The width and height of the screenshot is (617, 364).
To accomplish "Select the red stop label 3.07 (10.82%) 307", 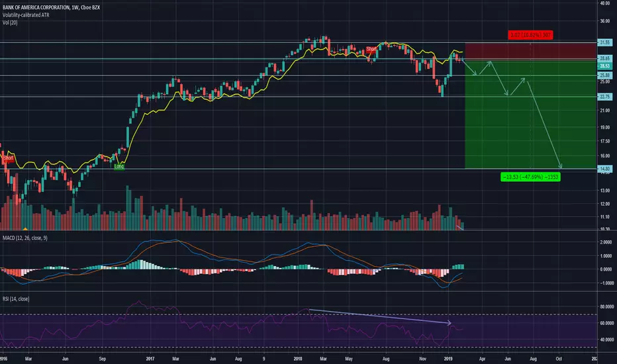I will [x=530, y=35].
